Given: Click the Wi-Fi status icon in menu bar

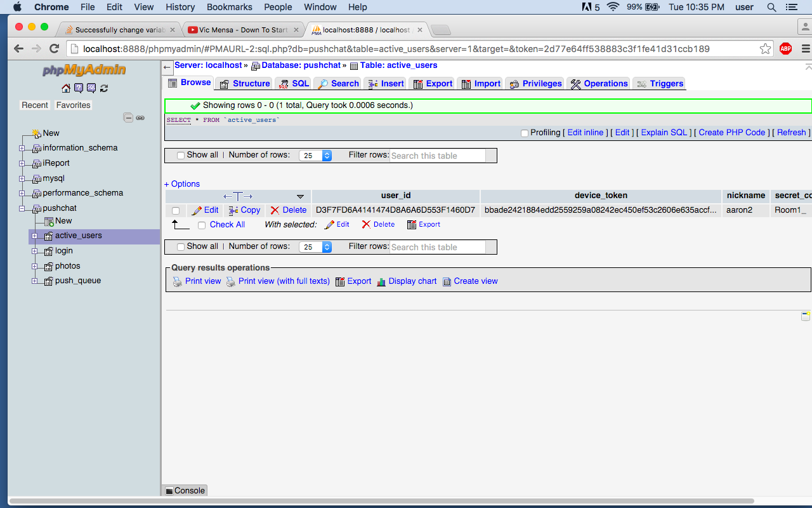Looking at the screenshot, I should (x=613, y=7).
